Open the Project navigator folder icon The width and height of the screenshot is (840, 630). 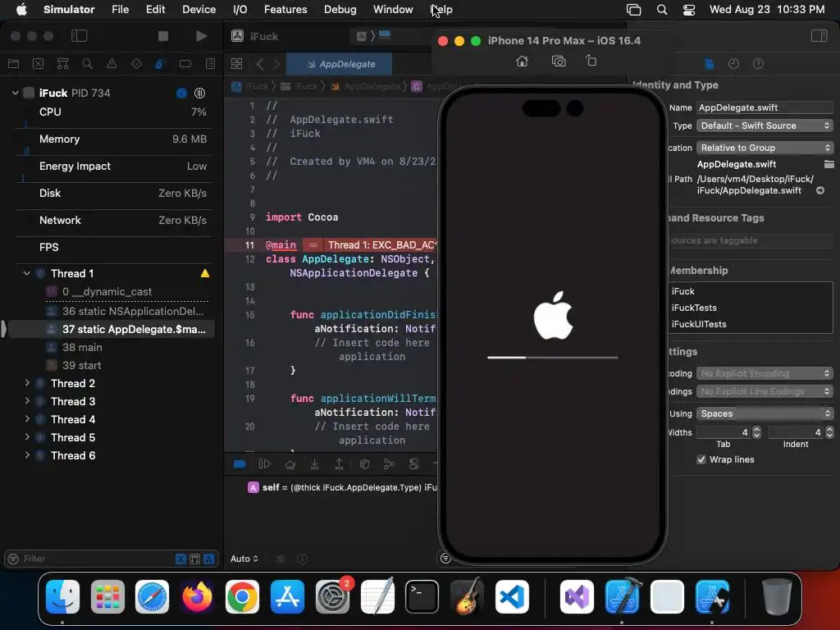click(x=14, y=64)
